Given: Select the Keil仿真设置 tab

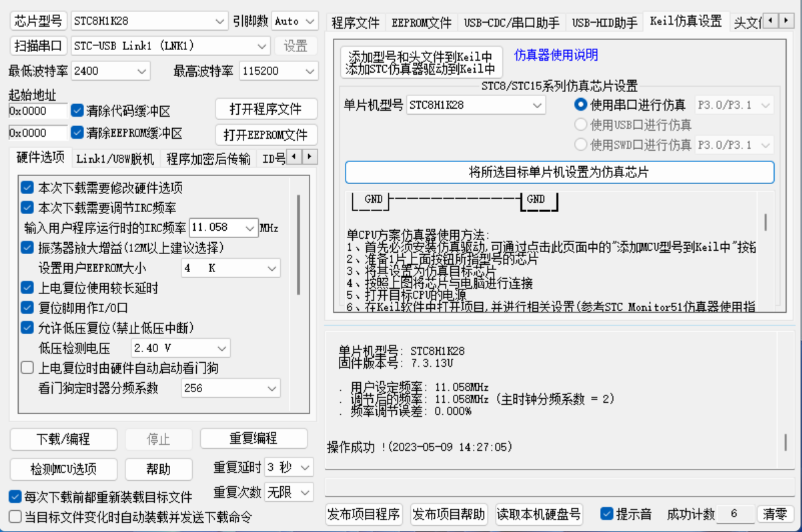Looking at the screenshot, I should pos(686,21).
